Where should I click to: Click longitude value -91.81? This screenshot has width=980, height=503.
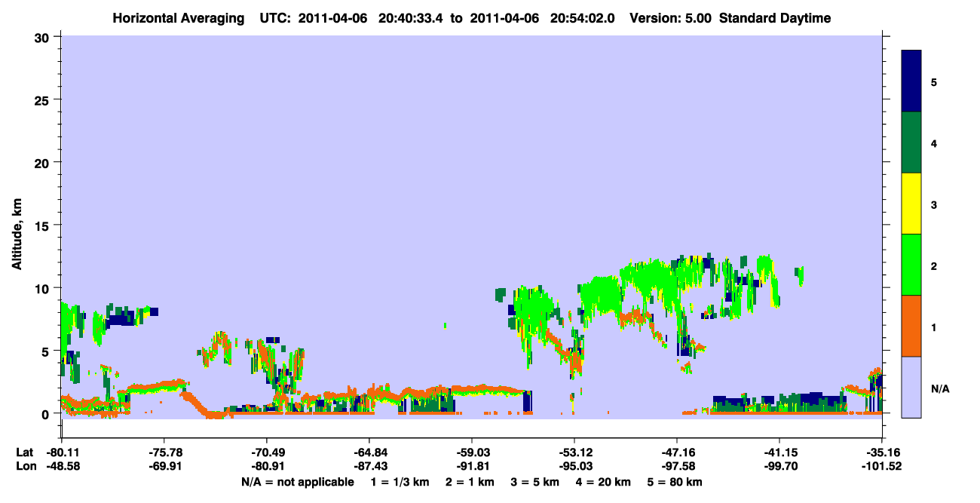coord(472,466)
